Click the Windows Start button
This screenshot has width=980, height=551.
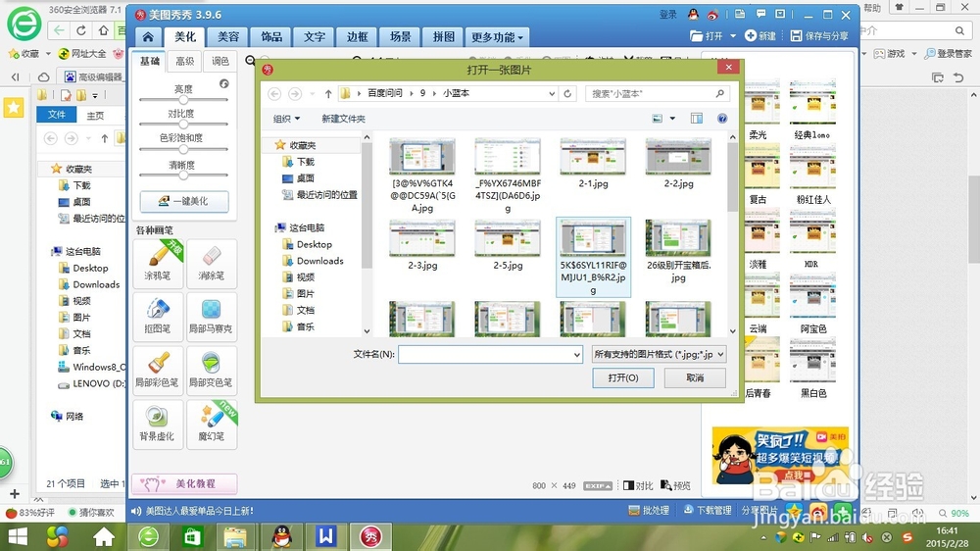tap(17, 536)
